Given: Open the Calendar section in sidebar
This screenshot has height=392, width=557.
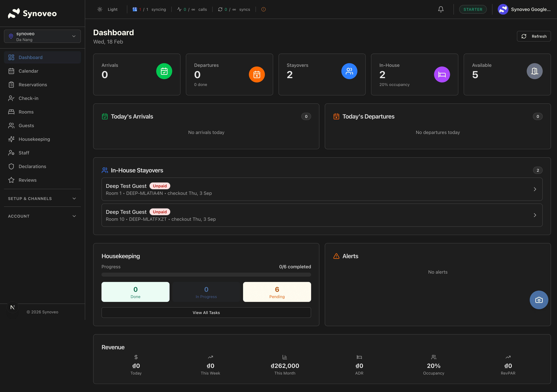Looking at the screenshot, I should (28, 71).
